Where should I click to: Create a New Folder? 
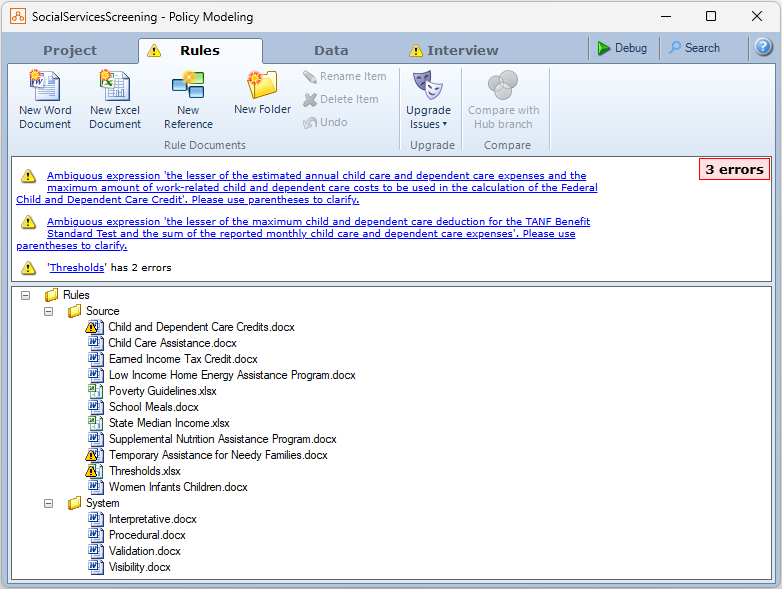click(x=262, y=93)
